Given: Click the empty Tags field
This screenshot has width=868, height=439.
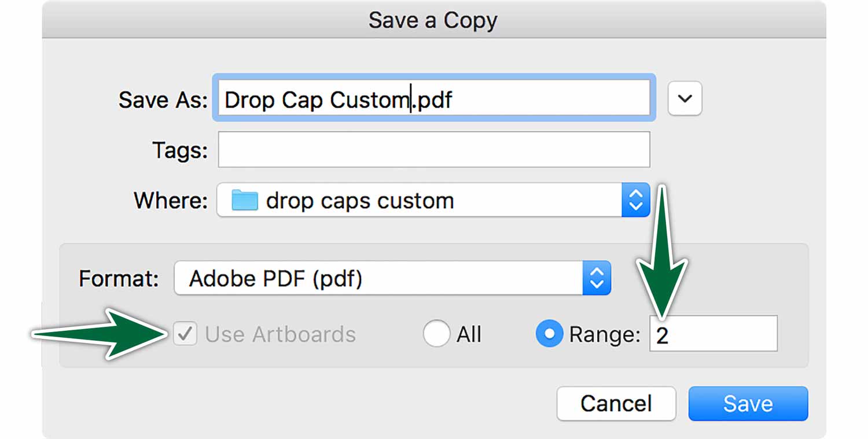Looking at the screenshot, I should [434, 149].
